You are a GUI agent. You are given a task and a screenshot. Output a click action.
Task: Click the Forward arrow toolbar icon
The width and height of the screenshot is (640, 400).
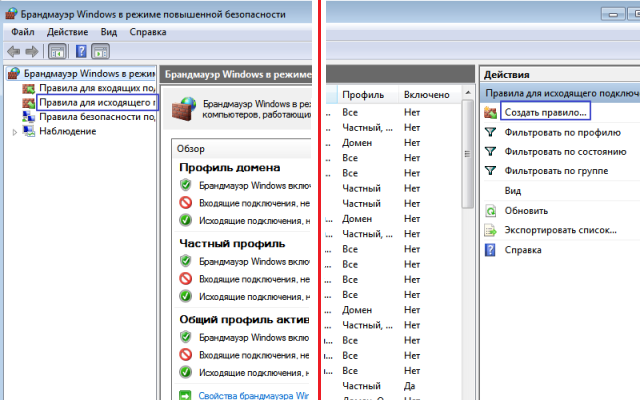point(32,51)
